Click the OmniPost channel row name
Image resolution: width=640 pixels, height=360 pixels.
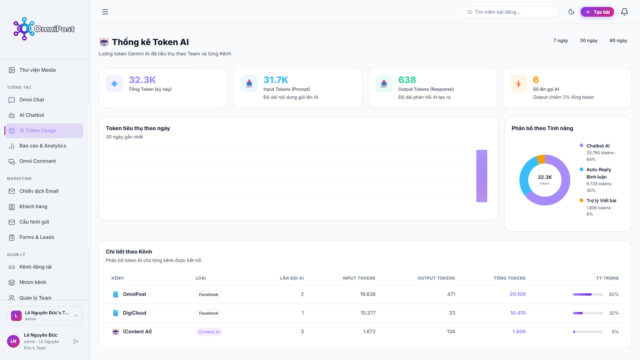[x=134, y=294]
